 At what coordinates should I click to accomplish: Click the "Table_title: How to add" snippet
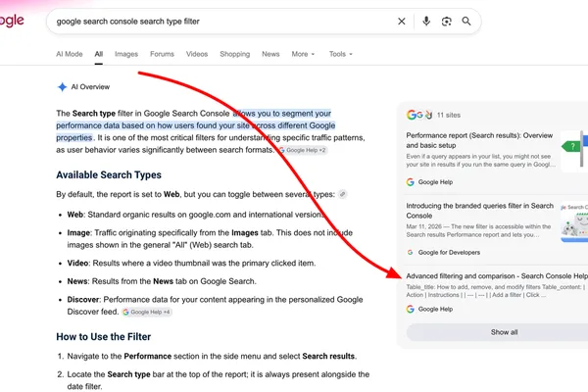495,291
